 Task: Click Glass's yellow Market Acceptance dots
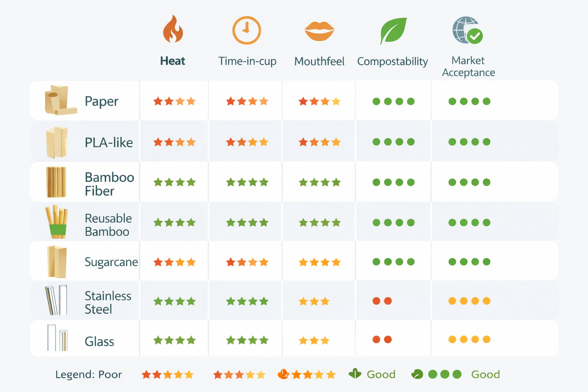(x=469, y=340)
